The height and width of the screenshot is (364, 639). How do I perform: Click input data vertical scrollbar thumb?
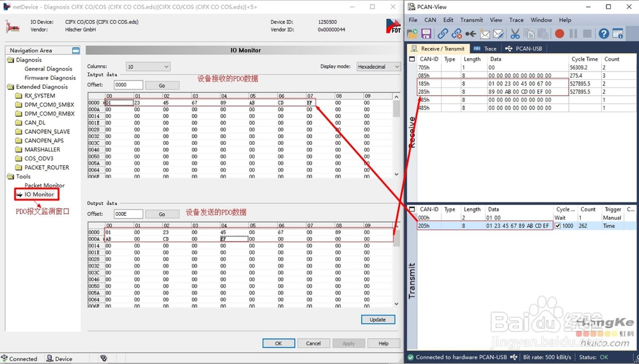point(397,109)
